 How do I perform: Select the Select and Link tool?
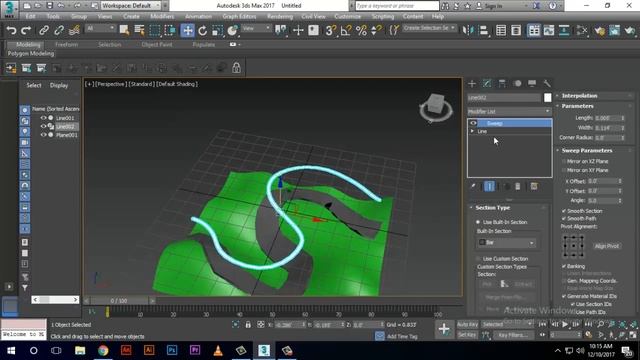pos(44,30)
